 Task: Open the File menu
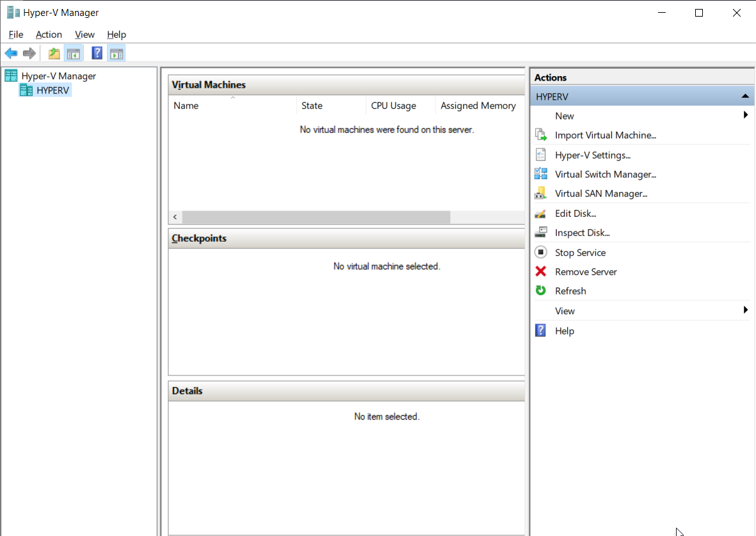coord(16,35)
